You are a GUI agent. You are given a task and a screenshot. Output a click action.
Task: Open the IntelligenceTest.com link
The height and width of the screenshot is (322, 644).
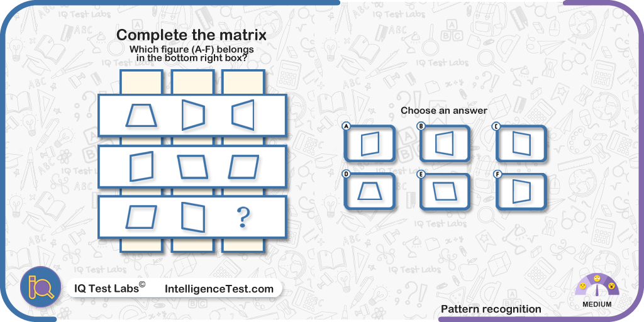(219, 289)
